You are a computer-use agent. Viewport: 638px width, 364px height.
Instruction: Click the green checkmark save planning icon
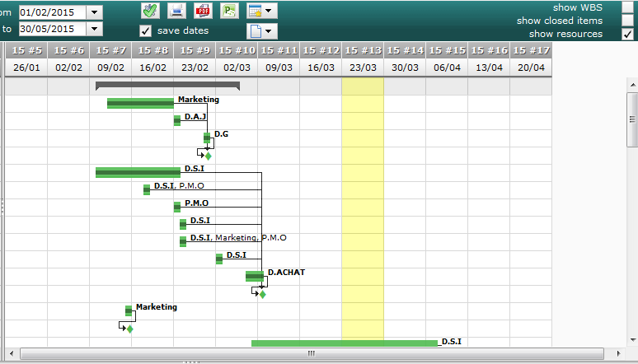pos(149,11)
